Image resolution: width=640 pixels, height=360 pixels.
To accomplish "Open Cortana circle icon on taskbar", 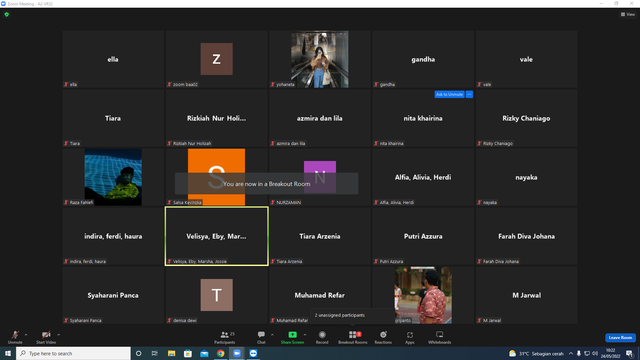I will coord(138,353).
